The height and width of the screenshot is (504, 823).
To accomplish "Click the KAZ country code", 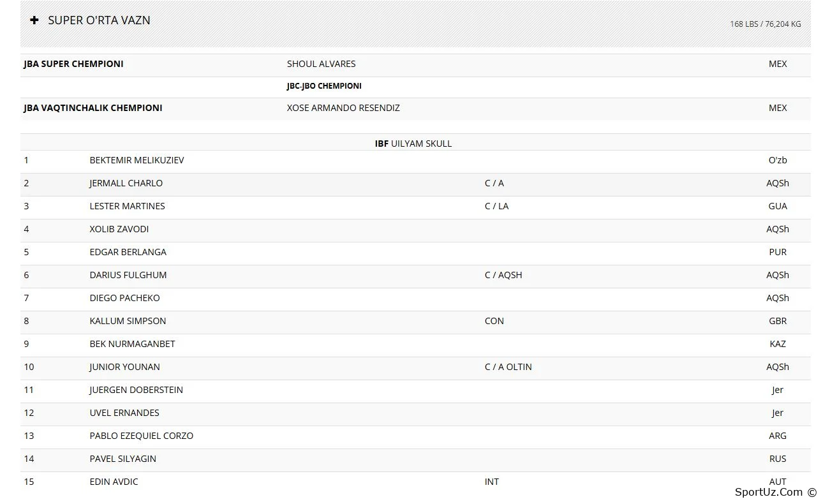I will click(x=778, y=344).
